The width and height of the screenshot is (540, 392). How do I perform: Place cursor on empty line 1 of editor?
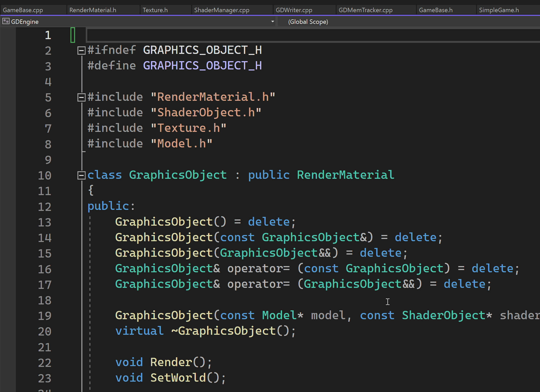click(313, 35)
